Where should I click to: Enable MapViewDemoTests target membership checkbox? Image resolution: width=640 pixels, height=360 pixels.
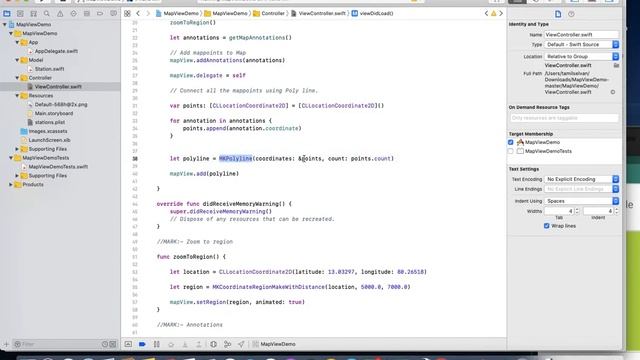(x=511, y=151)
